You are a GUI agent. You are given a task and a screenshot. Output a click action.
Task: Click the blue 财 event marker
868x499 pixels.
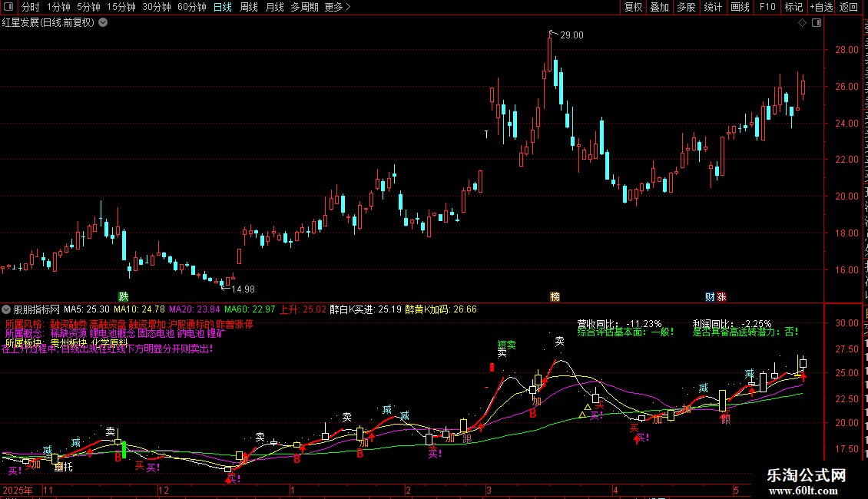click(x=710, y=296)
